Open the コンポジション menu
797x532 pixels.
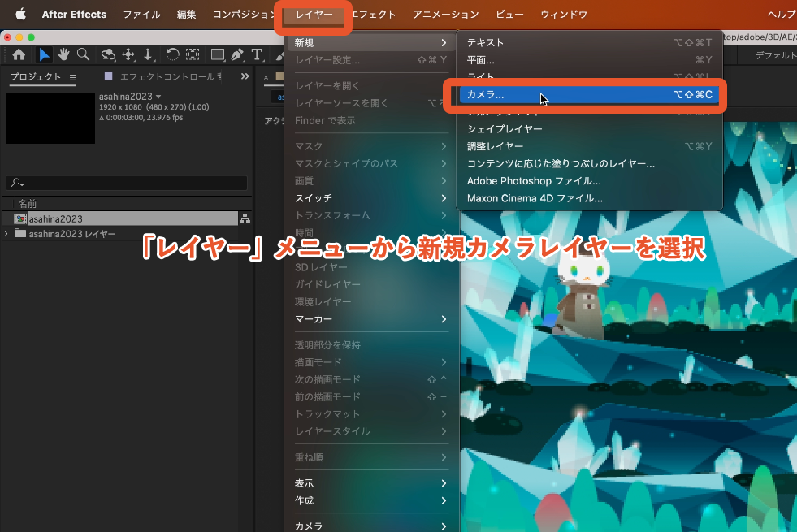(x=243, y=15)
